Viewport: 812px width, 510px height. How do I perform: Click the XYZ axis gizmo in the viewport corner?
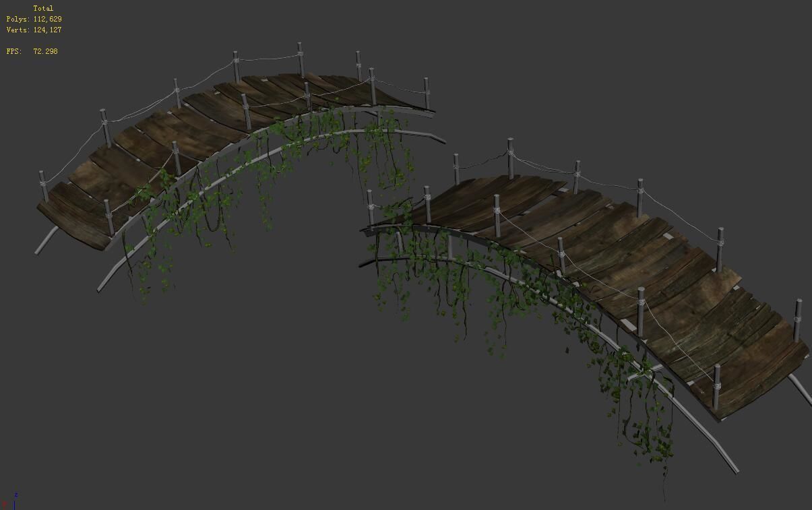pyautogui.click(x=9, y=501)
